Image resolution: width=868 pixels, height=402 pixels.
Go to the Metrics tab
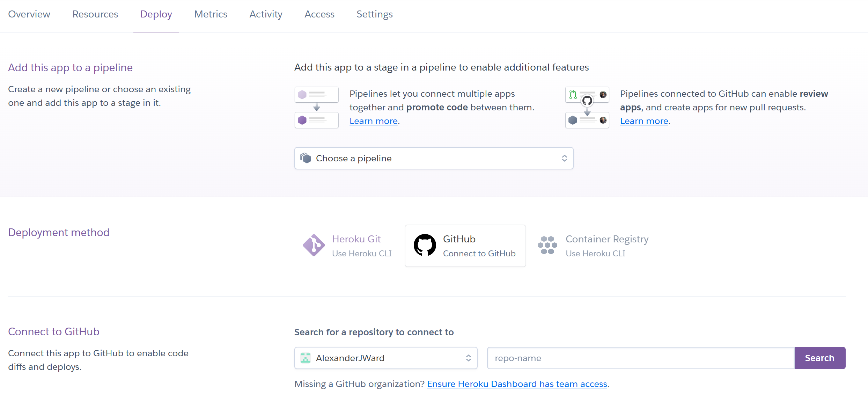[211, 14]
